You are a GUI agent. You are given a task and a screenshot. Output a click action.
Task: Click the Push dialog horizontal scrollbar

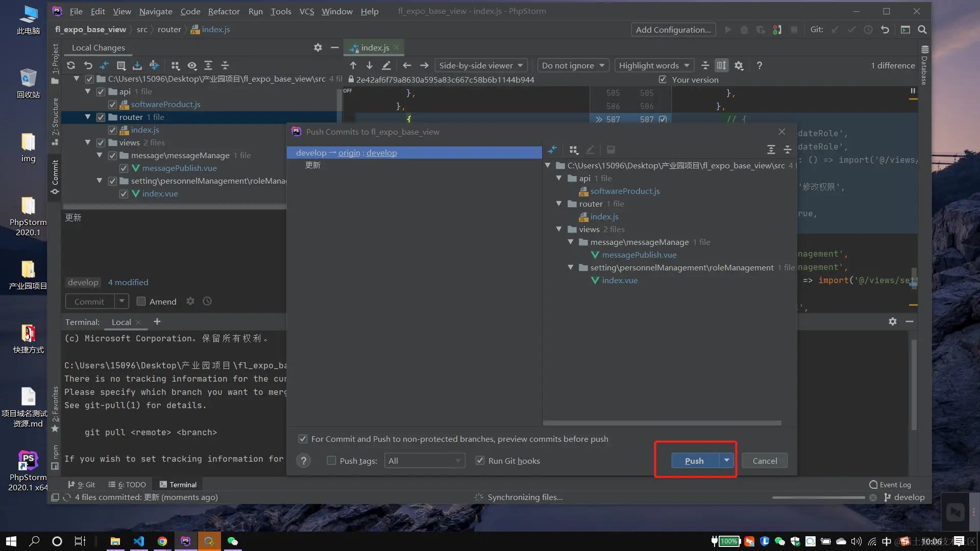(662, 423)
